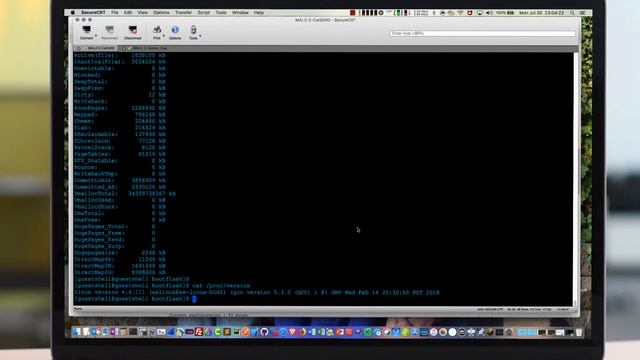This screenshot has width=640, height=360.
Task: Click the Hugepagesize line in terminal
Action: [120, 253]
